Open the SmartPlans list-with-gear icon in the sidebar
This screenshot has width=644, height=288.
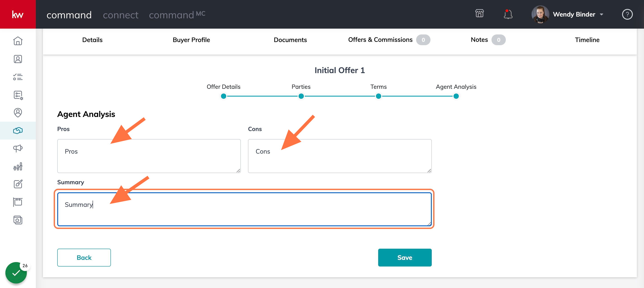[18, 95]
